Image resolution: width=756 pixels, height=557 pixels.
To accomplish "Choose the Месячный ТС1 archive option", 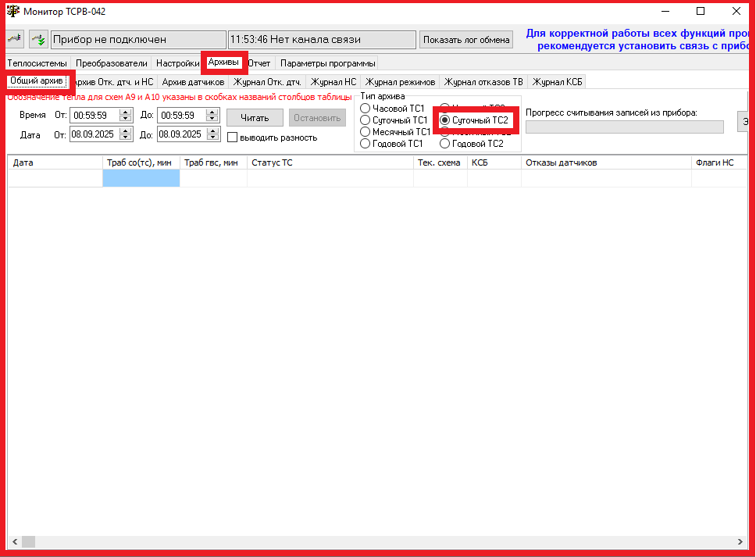I will pyautogui.click(x=365, y=132).
